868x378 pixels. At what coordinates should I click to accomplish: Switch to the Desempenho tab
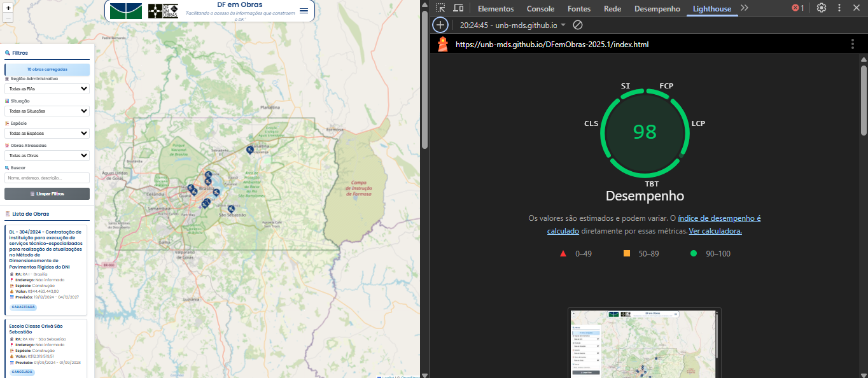pyautogui.click(x=657, y=9)
